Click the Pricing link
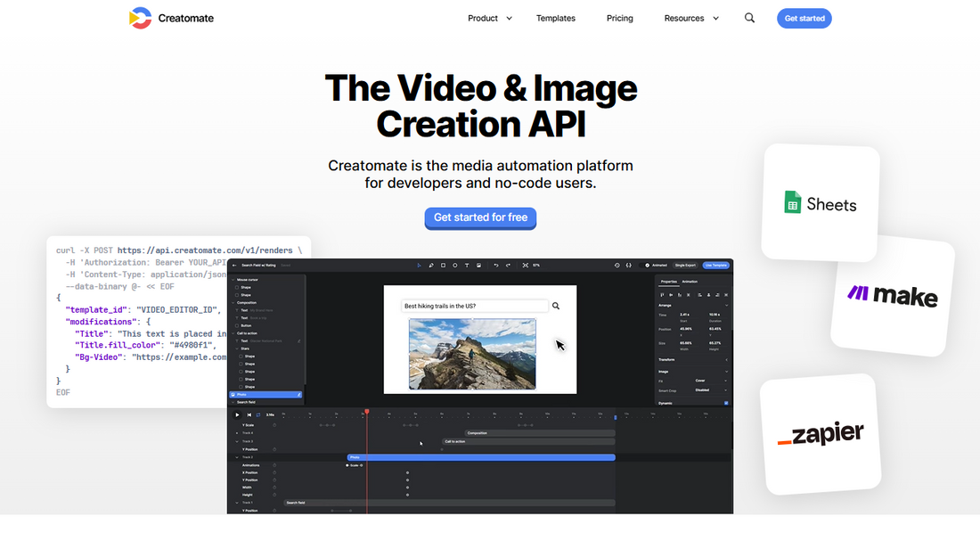The height and width of the screenshot is (541, 980). pos(620,18)
